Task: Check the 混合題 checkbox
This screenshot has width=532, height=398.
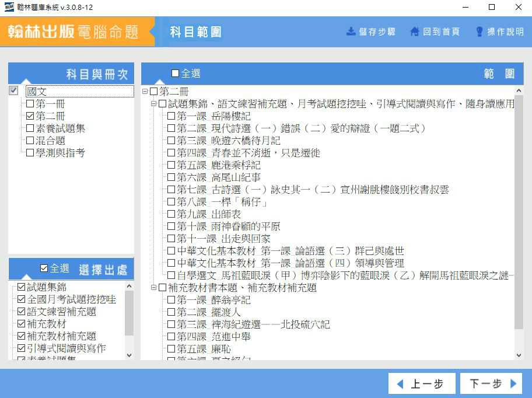Action: (30, 140)
